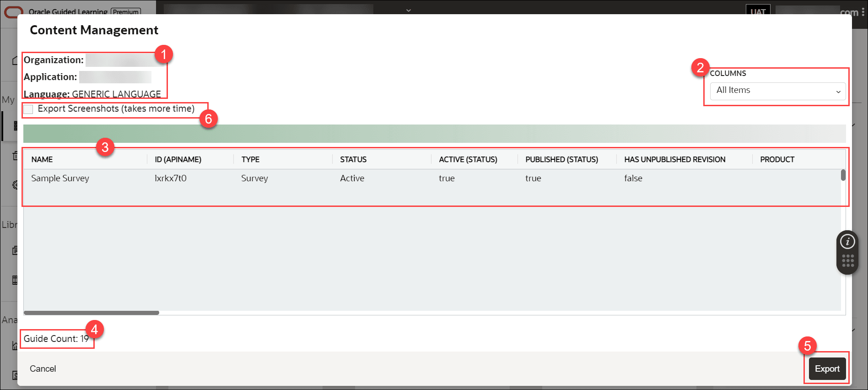Image resolution: width=868 pixels, height=390 pixels.
Task: Click the vertical scrollbar thumb of table
Action: click(843, 175)
